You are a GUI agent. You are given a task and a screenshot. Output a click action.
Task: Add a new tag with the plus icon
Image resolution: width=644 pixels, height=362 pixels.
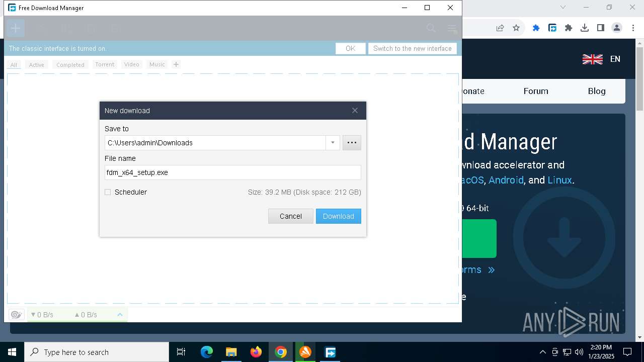[x=176, y=64]
